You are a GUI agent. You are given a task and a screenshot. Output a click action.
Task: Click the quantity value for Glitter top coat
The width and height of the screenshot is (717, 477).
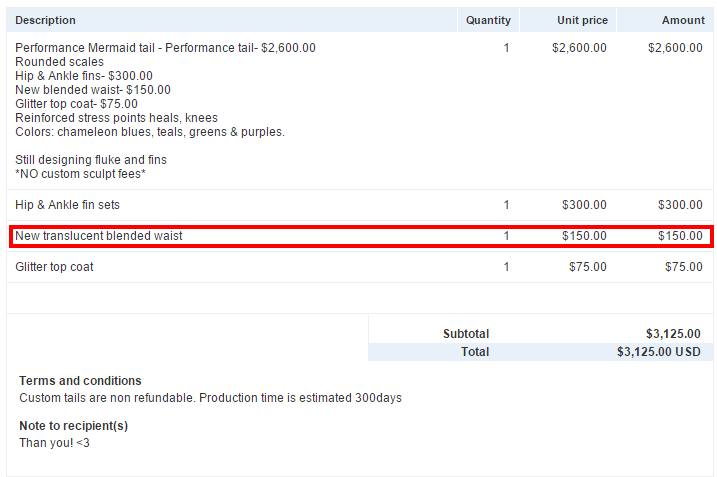click(506, 267)
